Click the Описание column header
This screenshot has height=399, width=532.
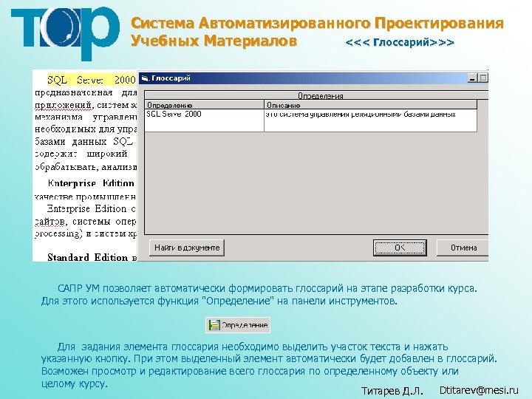click(370, 105)
